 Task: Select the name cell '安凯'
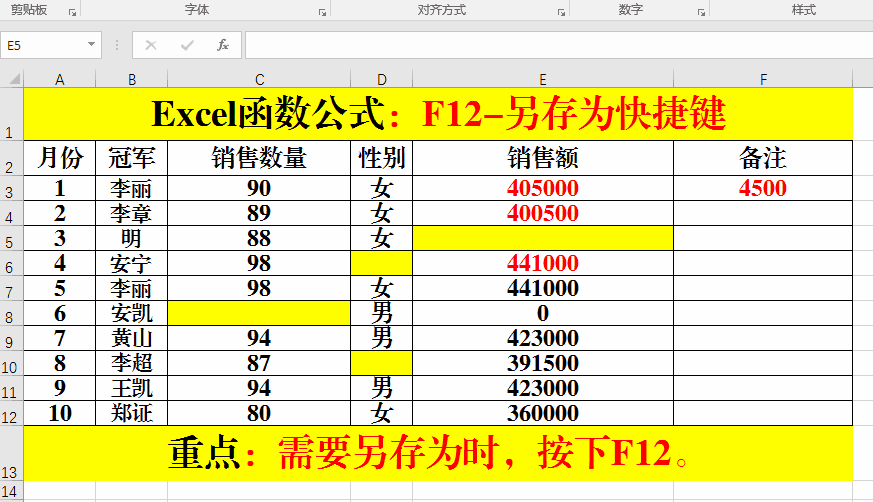point(131,313)
